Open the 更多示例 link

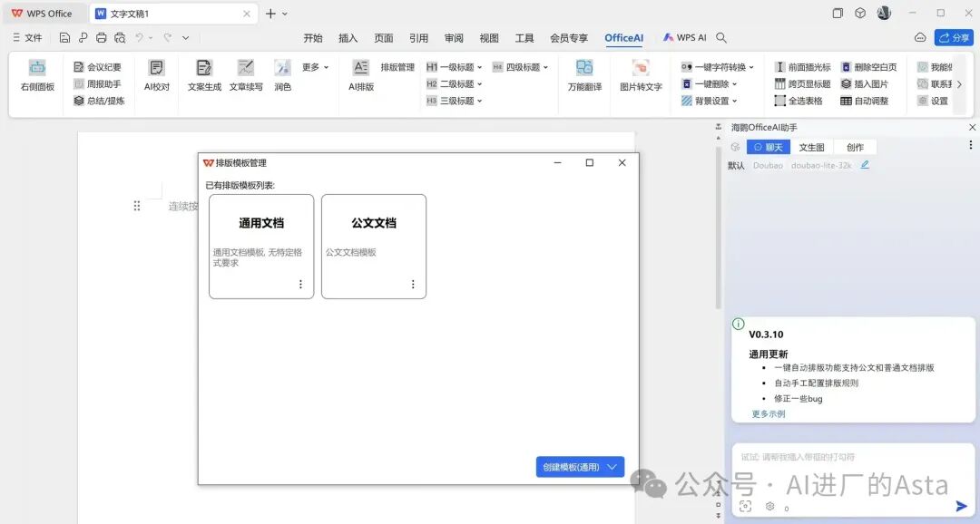click(769, 413)
